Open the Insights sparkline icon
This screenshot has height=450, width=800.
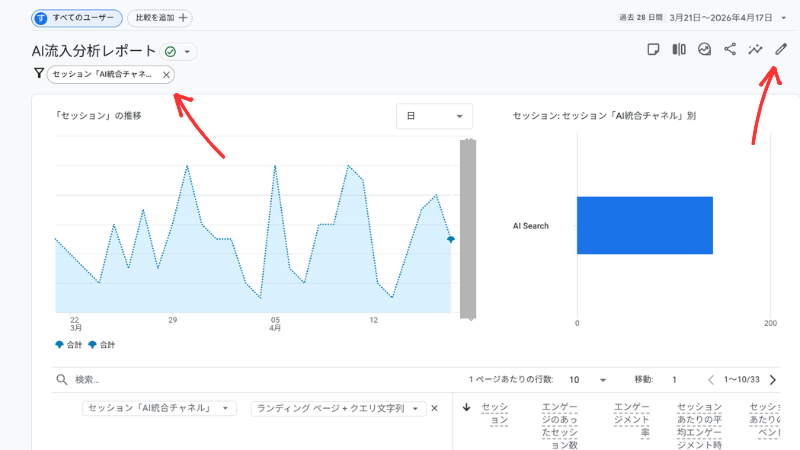point(756,49)
